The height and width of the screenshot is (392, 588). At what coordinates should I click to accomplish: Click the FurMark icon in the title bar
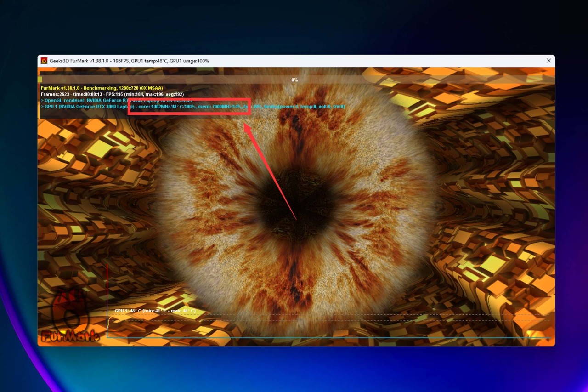click(44, 61)
